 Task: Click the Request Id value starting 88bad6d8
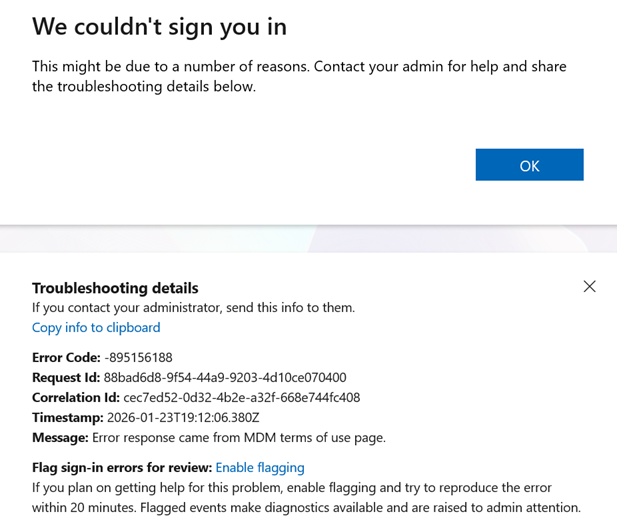pyautogui.click(x=225, y=377)
